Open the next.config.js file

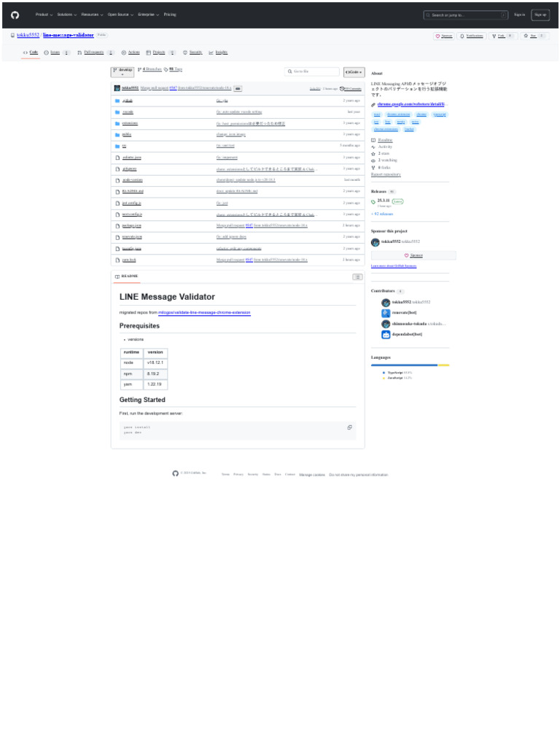(132, 214)
